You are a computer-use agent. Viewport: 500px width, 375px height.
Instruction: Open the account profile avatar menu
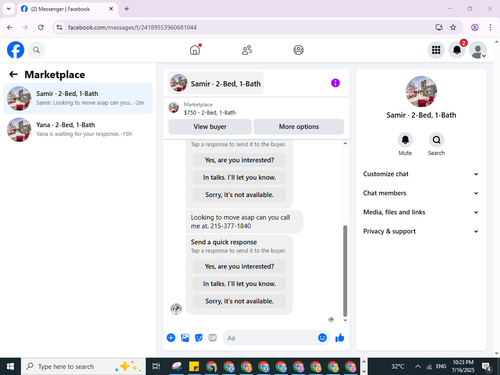(x=478, y=50)
